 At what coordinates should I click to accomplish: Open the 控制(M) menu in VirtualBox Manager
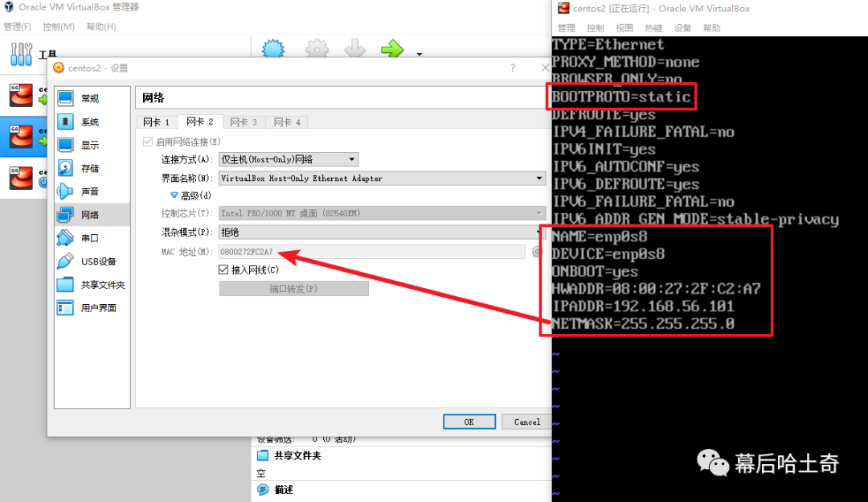point(58,27)
